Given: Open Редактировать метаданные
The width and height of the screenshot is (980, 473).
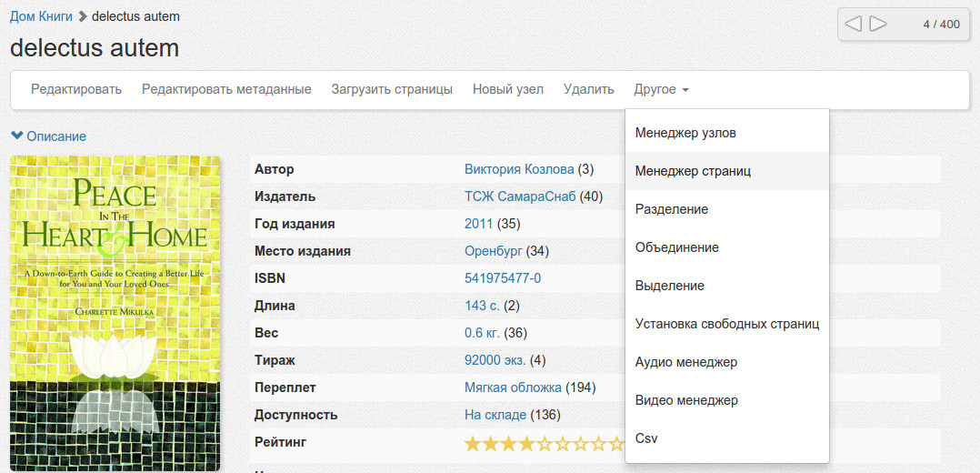Looking at the screenshot, I should point(226,89).
